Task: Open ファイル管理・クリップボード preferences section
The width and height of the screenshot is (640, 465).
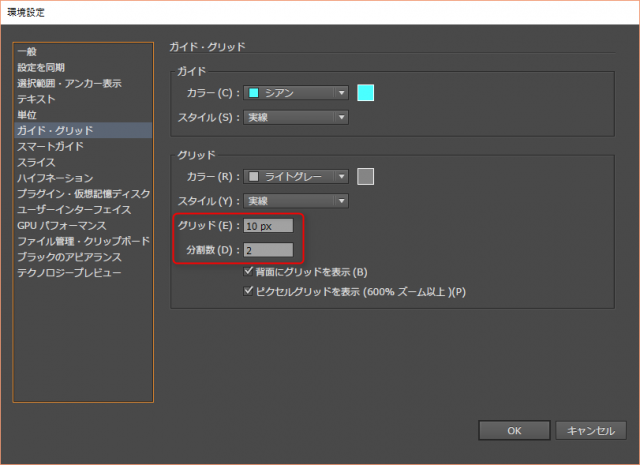Action: [x=81, y=241]
